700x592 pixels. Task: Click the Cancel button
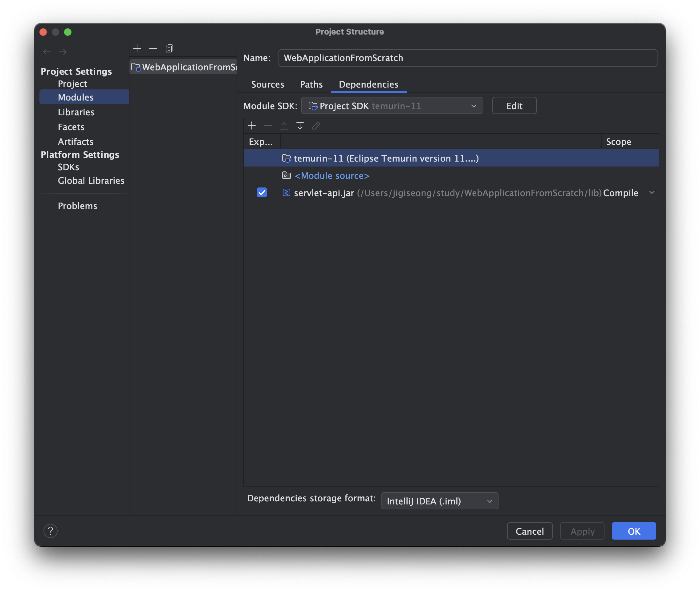[x=529, y=531]
